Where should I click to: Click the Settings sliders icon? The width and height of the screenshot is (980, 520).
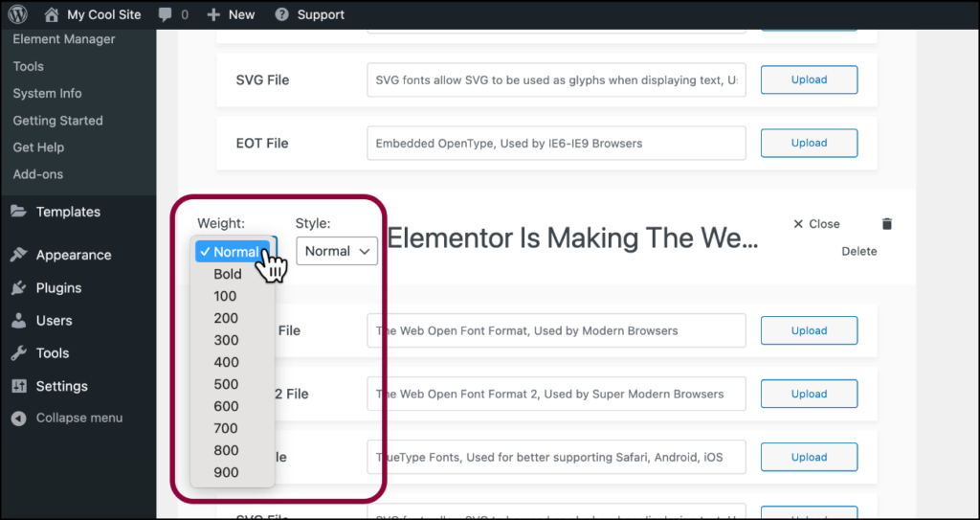coord(19,386)
